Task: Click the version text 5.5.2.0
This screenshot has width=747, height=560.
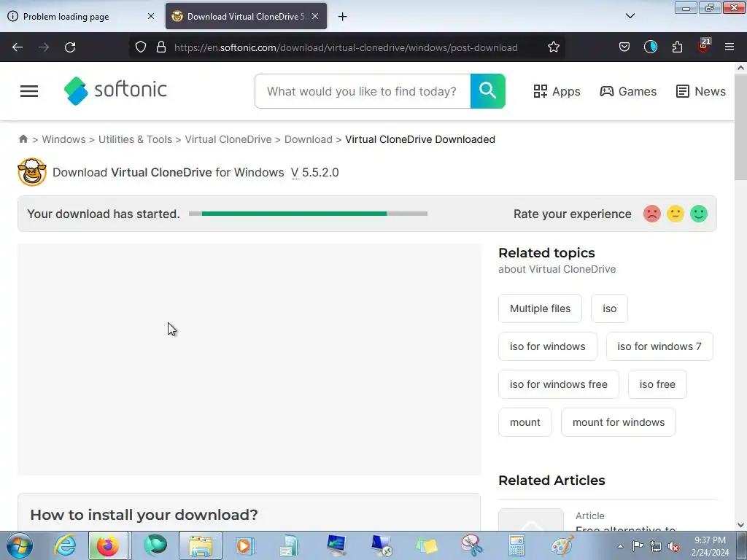Action: coord(320,172)
